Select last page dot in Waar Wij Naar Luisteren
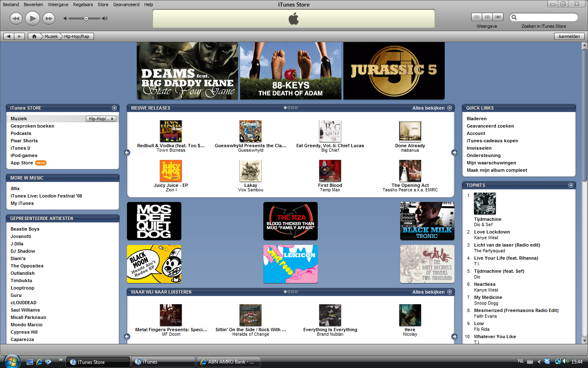The width and height of the screenshot is (588, 368). point(296,292)
